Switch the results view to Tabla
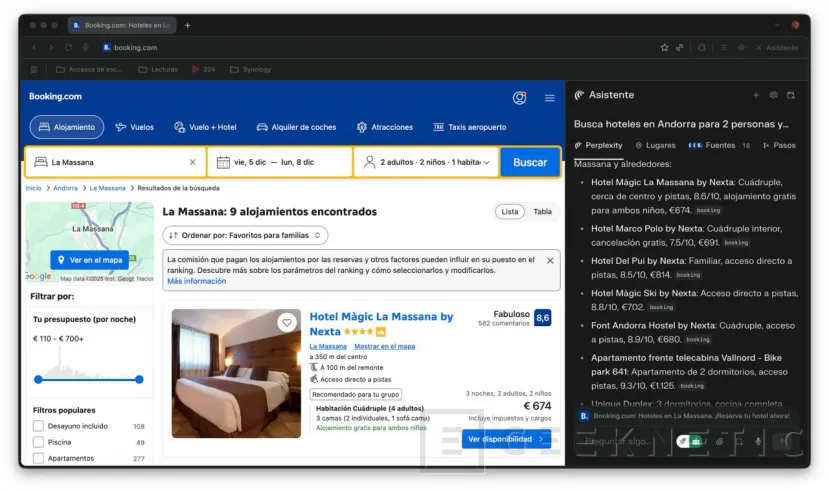 point(542,211)
